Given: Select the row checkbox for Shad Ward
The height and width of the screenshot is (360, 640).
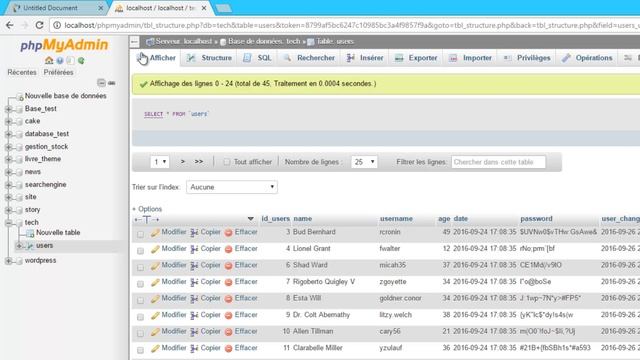Looking at the screenshot, I should tap(140, 267).
